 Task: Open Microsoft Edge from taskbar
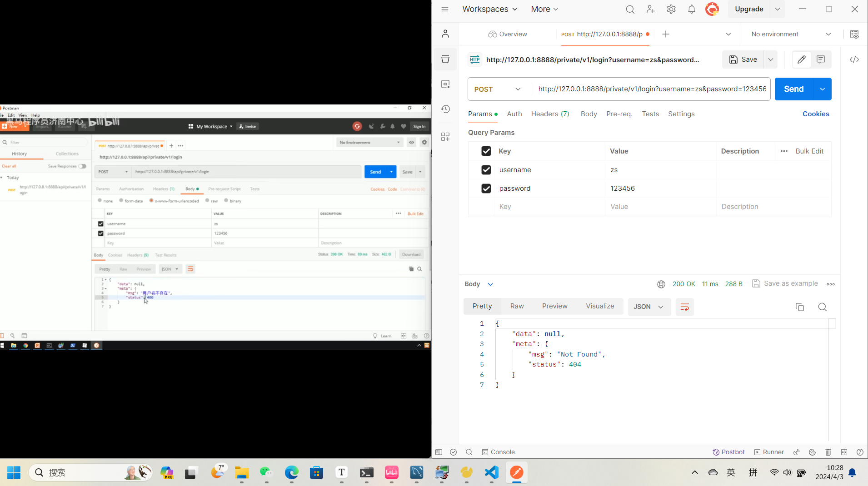click(x=292, y=472)
